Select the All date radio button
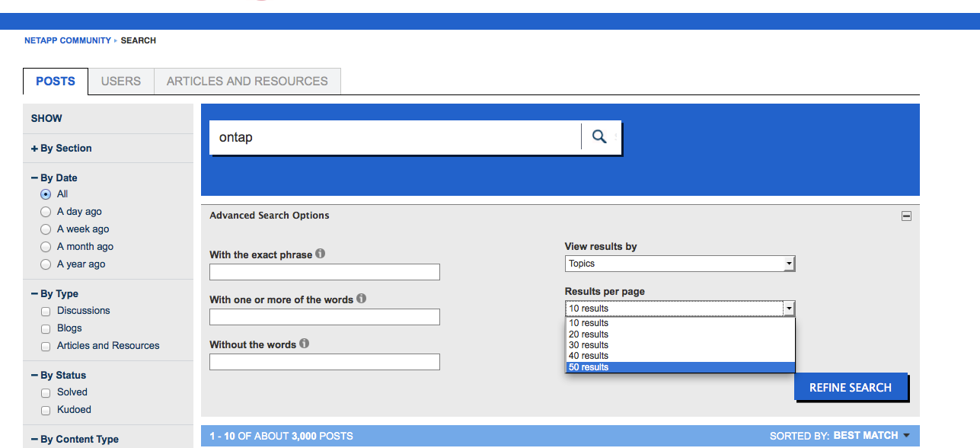Screen dimensions: 980x448 click(46, 194)
